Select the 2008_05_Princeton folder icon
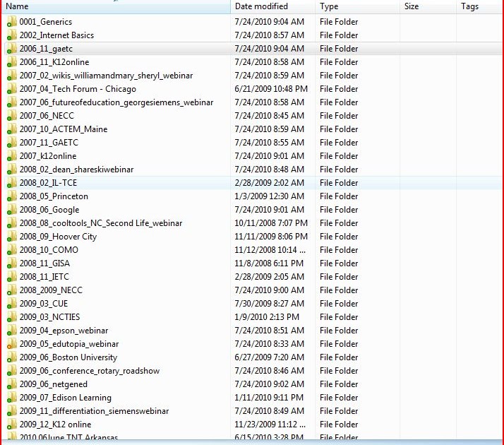This screenshot has height=445, width=504. [x=12, y=196]
